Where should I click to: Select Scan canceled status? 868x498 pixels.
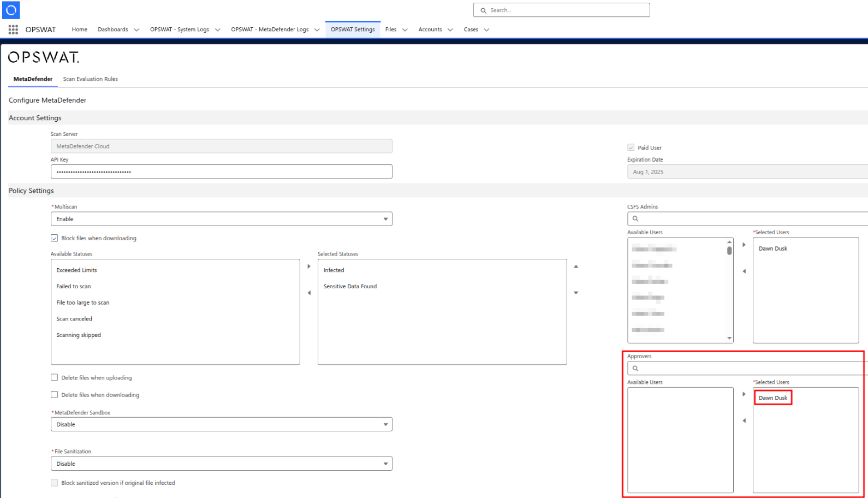[x=74, y=319]
